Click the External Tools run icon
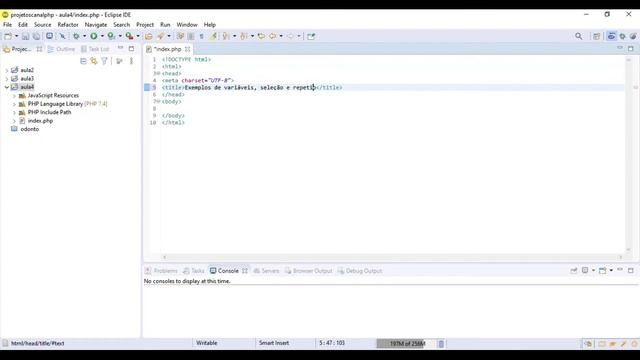The image size is (640, 360). click(129, 36)
